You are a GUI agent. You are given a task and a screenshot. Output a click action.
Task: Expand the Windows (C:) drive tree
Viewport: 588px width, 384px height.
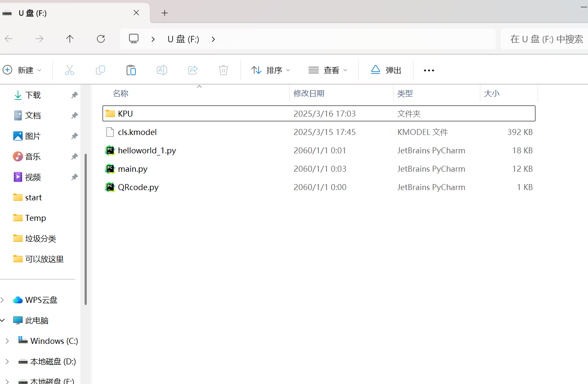click(x=7, y=341)
